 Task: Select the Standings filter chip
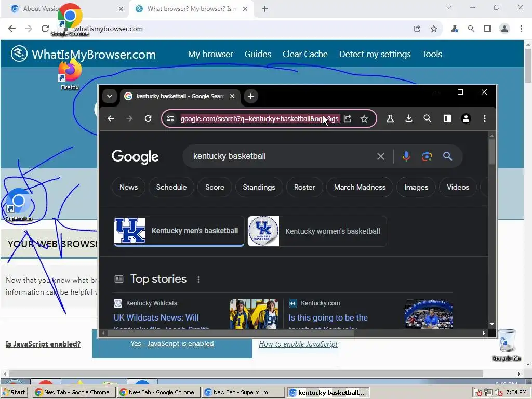(259, 187)
